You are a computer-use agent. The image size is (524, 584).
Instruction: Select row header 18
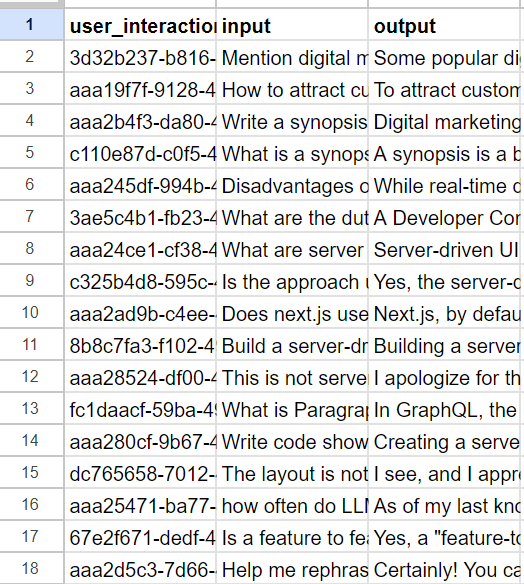pos(32,569)
